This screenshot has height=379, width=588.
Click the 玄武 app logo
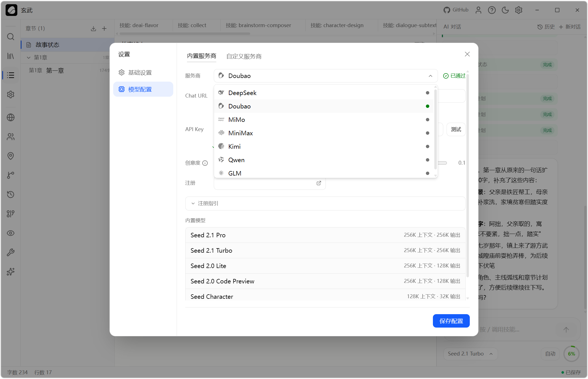coord(11,10)
